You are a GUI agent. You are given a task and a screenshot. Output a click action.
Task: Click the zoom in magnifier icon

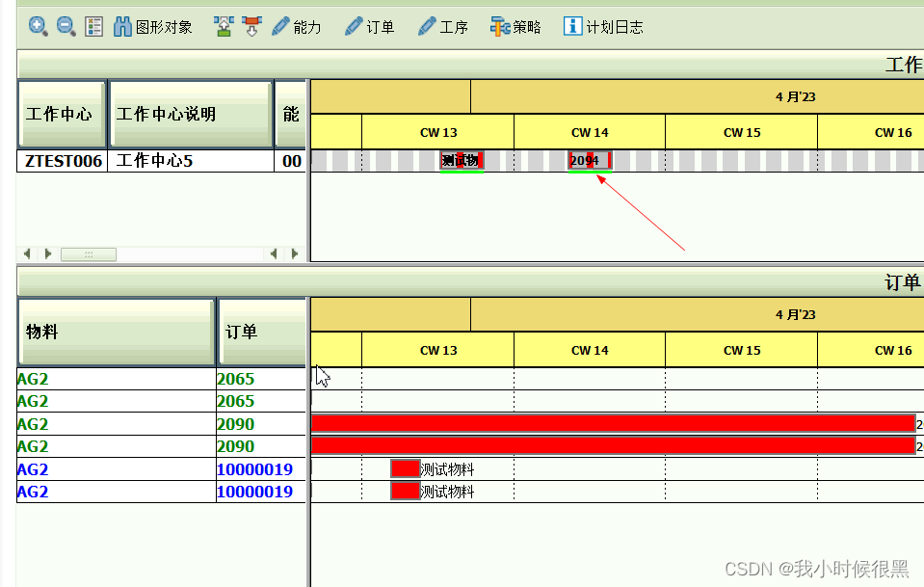point(39,27)
